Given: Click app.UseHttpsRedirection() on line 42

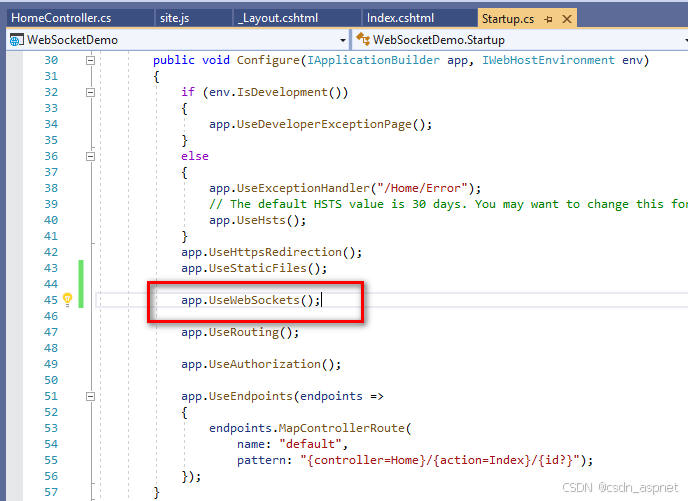Looking at the screenshot, I should click(272, 253).
